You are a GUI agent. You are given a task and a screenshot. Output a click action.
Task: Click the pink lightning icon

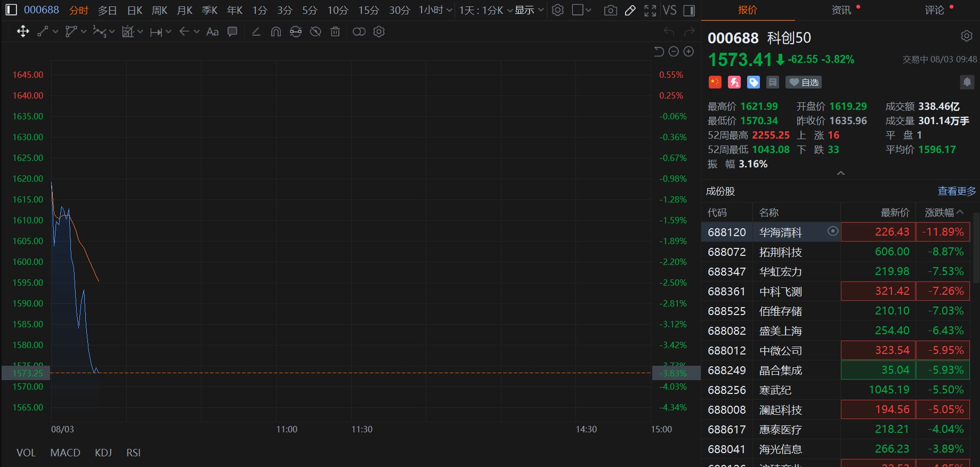point(734,82)
